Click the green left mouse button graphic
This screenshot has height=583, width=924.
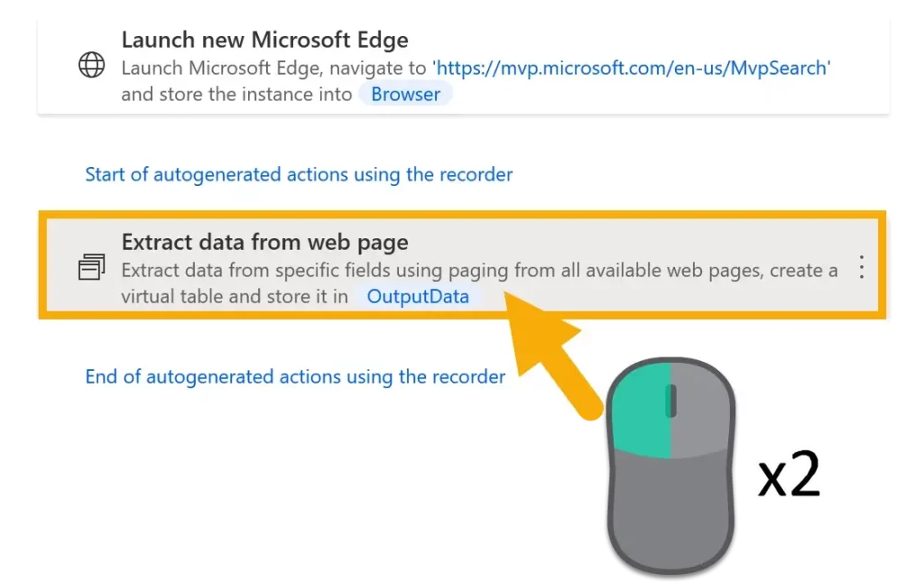pyautogui.click(x=639, y=409)
